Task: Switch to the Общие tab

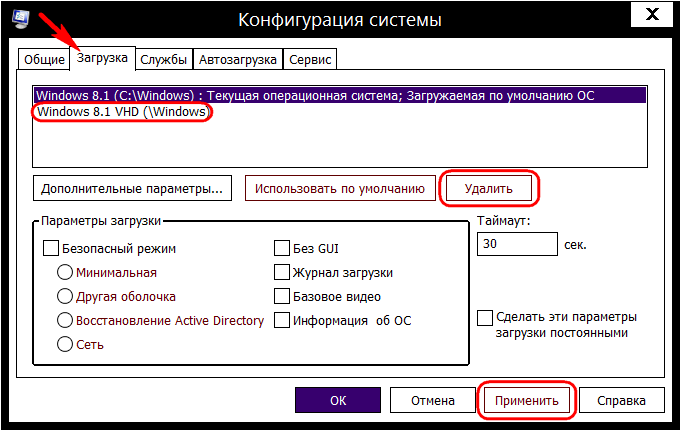Action: coord(44,59)
